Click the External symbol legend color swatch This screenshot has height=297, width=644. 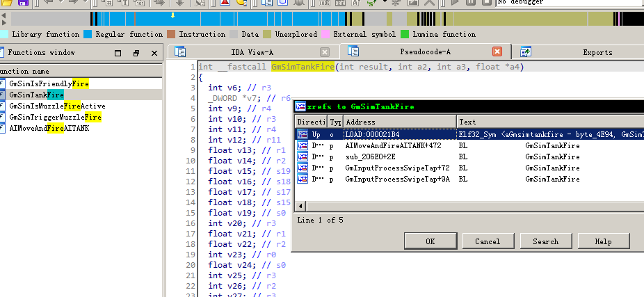[325, 34]
